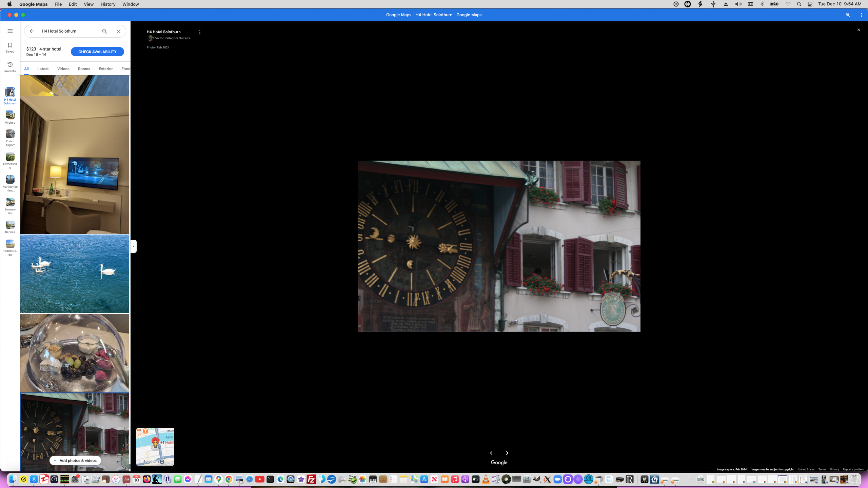This screenshot has width=868, height=488.
Task: Collapse the photo side panel
Action: click(133, 246)
